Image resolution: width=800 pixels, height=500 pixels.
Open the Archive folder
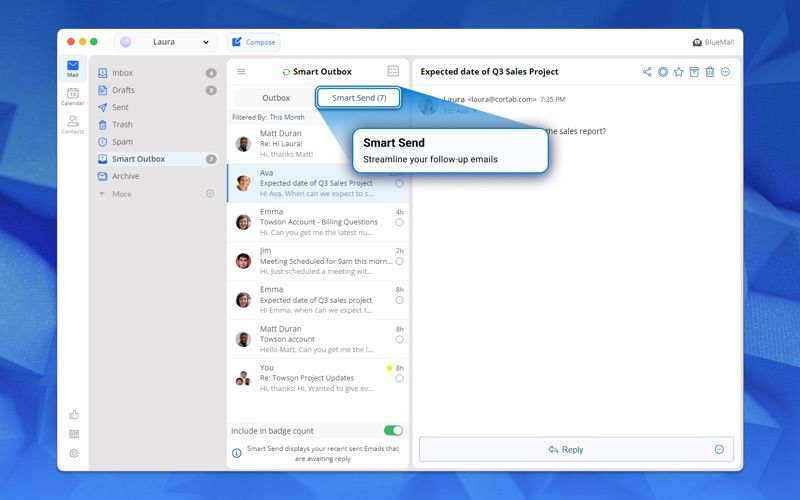[x=157, y=176]
